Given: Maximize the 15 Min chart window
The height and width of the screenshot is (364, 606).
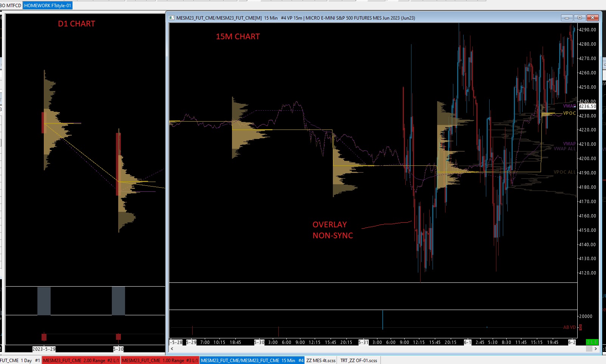Looking at the screenshot, I should [580, 18].
